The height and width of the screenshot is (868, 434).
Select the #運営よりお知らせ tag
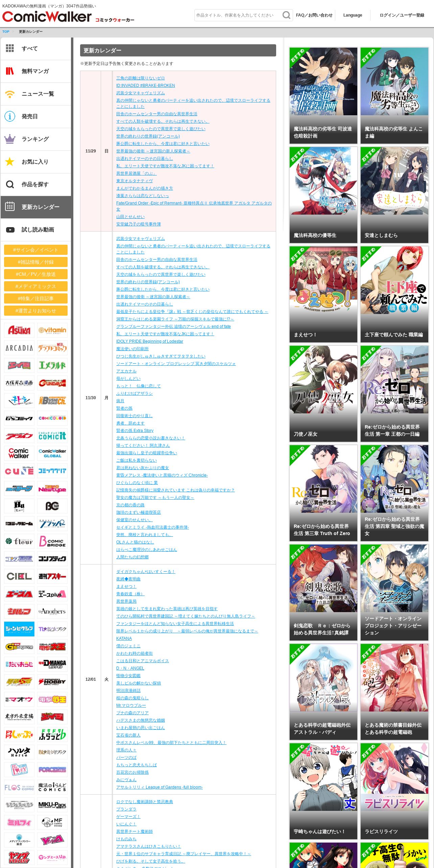(35, 311)
